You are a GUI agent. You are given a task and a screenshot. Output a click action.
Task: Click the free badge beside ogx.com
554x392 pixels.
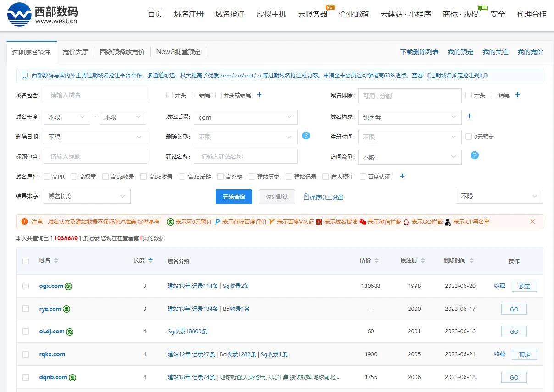point(68,286)
